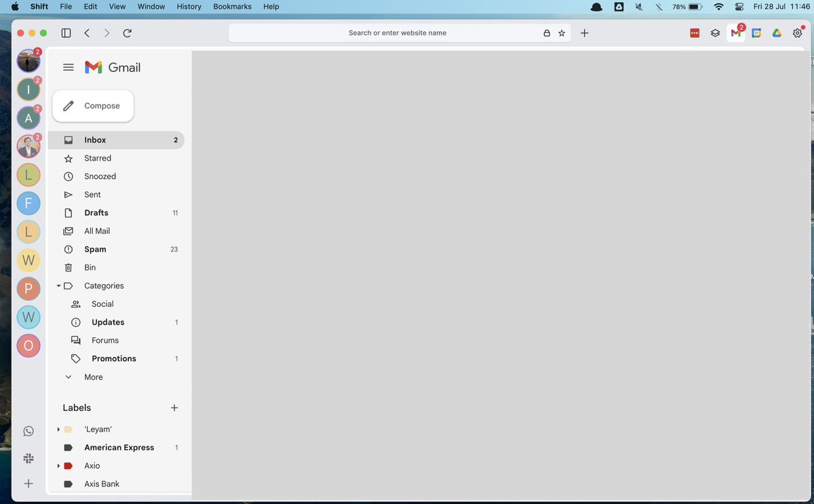This screenshot has width=814, height=504.
Task: Expand the Axio label arrow
Action: (58, 466)
